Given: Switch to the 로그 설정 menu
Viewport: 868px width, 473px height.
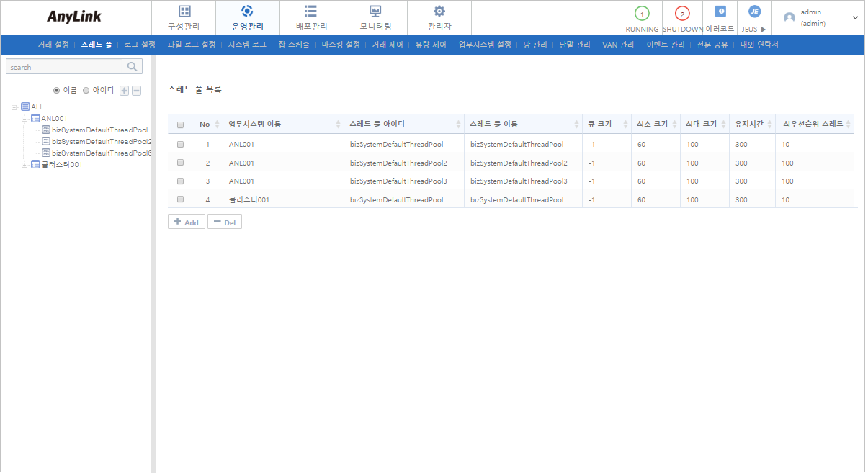Looking at the screenshot, I should [x=140, y=45].
